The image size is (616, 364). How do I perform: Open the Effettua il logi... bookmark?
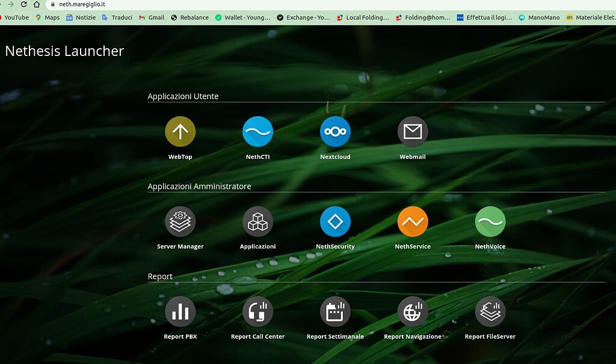coord(484,17)
